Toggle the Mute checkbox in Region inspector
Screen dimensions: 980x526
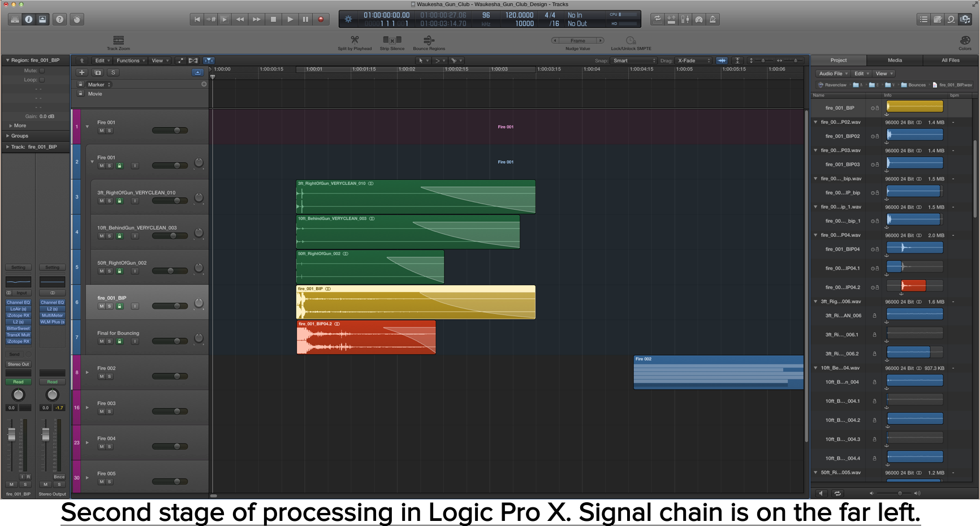tap(42, 71)
